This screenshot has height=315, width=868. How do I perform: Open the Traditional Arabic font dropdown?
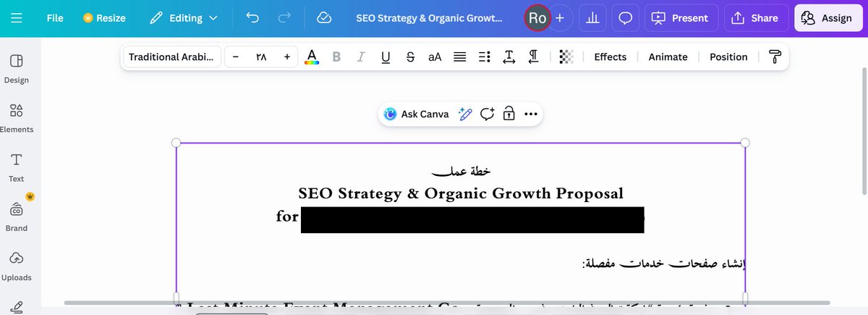pyautogui.click(x=171, y=56)
